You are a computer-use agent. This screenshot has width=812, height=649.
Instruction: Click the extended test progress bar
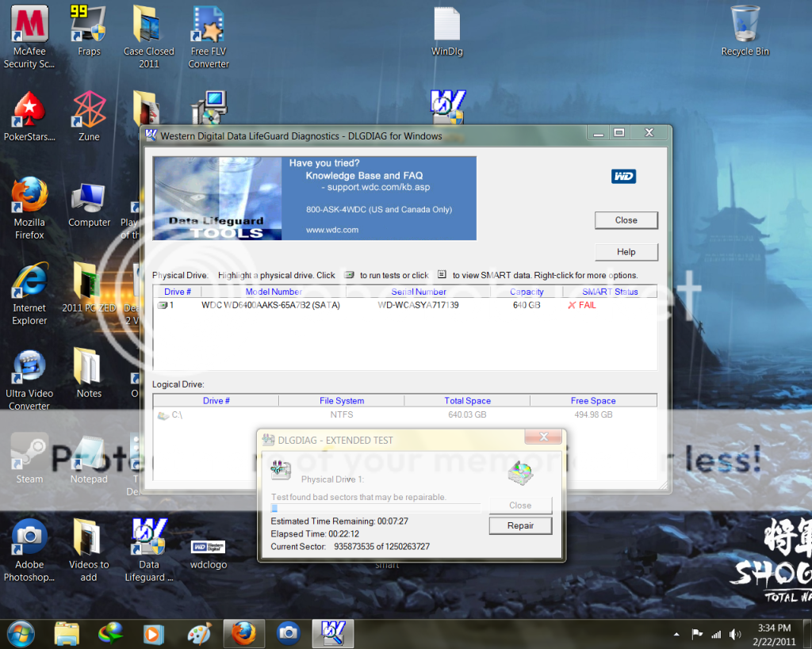376,508
